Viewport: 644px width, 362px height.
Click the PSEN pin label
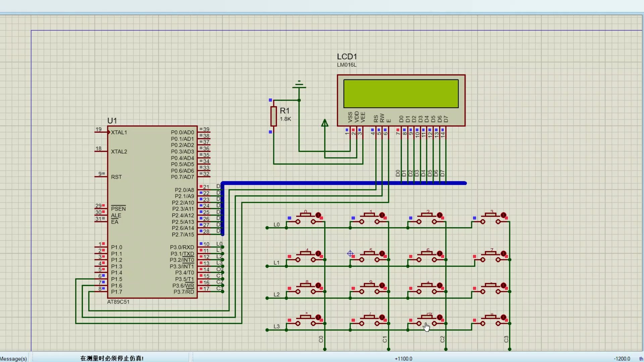(x=118, y=209)
